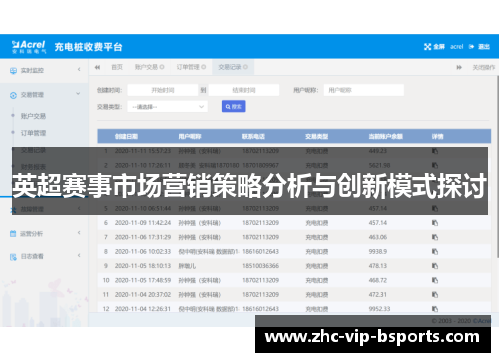Screen dimensions: 500x362
Task: Expand the 运营分析 sidebar section chevron
Action: click(x=79, y=232)
